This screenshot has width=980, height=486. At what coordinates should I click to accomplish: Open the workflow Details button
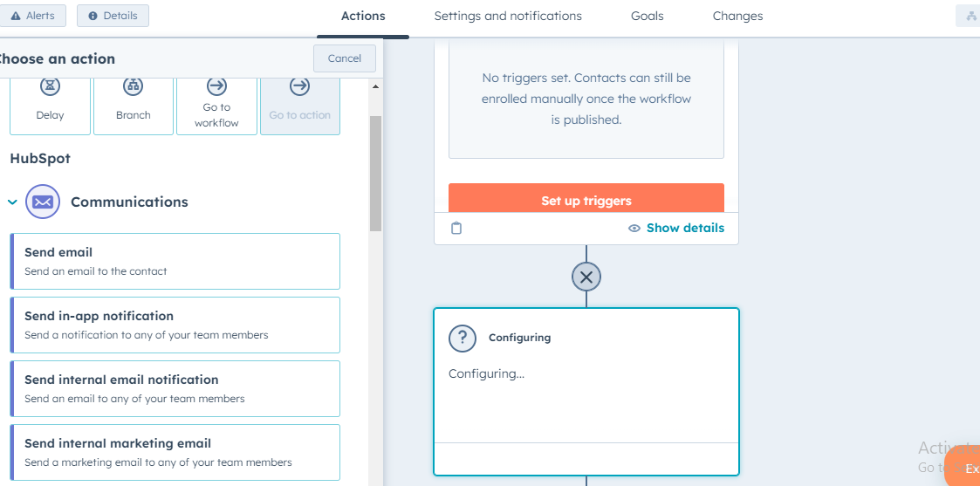[x=113, y=16]
